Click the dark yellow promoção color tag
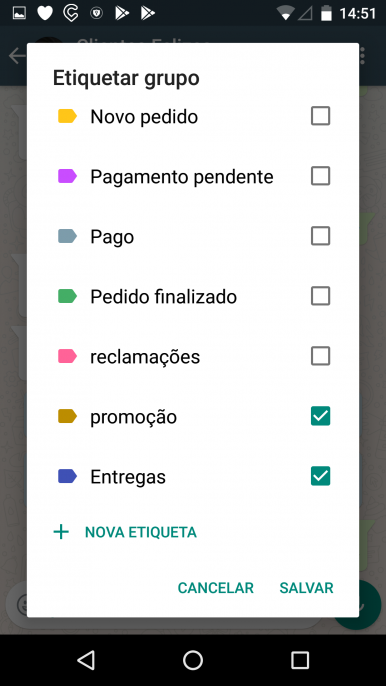Viewport: 386px width, 686px height. tap(67, 416)
